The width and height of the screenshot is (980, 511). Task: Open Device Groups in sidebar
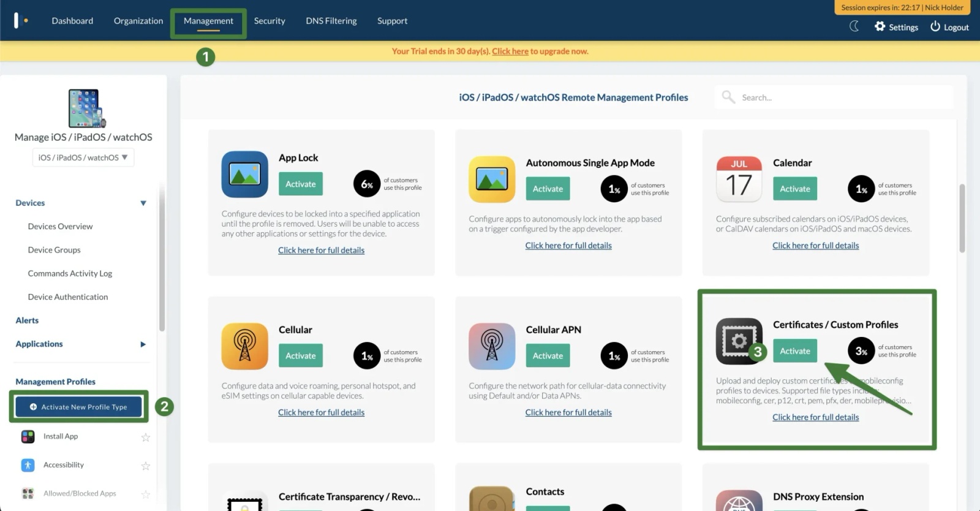coord(54,250)
